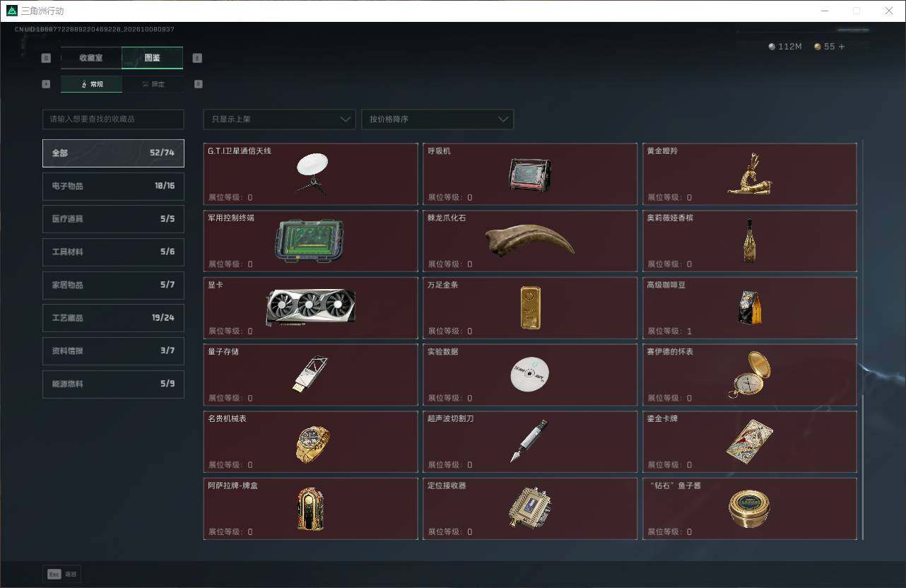Select the 显卡 graphics card item icon

[x=311, y=307]
